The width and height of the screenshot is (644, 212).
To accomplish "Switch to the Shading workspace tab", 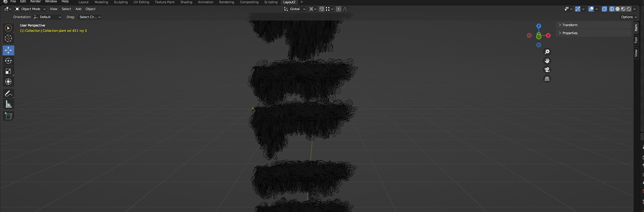I will 186,2.
